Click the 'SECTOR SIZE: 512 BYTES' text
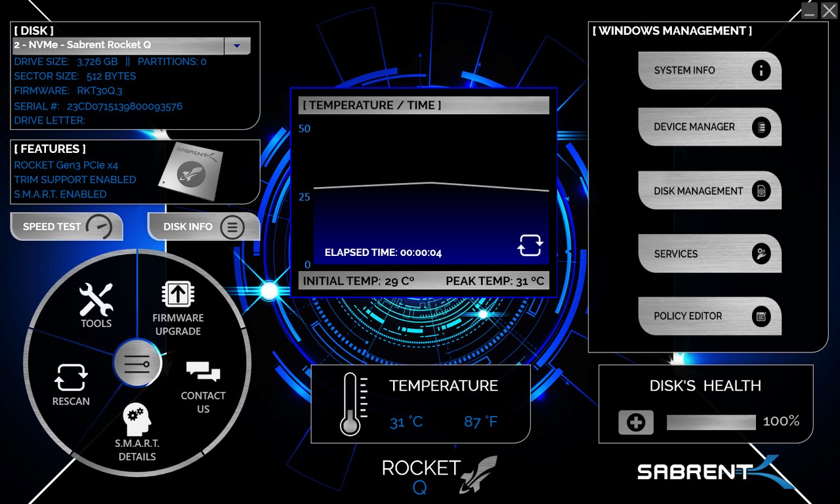Image resolution: width=840 pixels, height=504 pixels. pyautogui.click(x=75, y=76)
